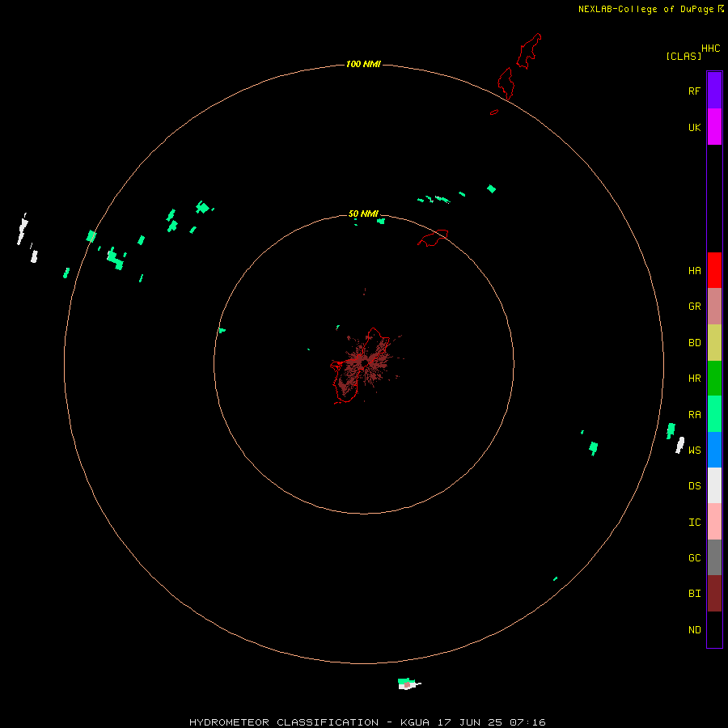The image size is (728, 728).
Task: Click the [CLAS] legend heading
Action: (x=684, y=56)
